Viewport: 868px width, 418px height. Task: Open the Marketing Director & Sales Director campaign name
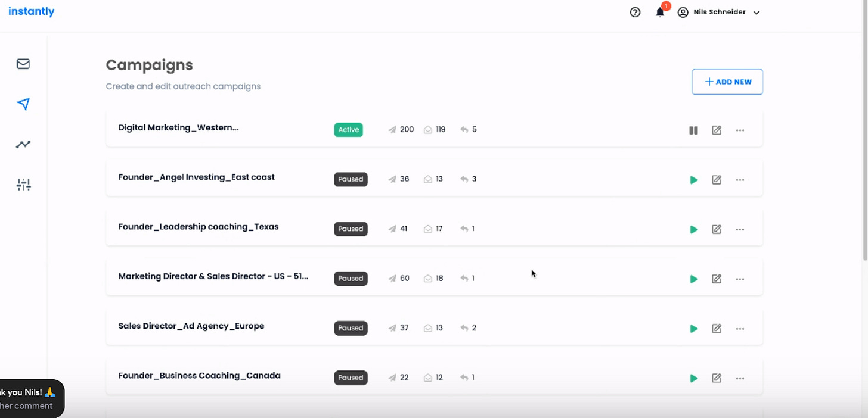point(213,276)
